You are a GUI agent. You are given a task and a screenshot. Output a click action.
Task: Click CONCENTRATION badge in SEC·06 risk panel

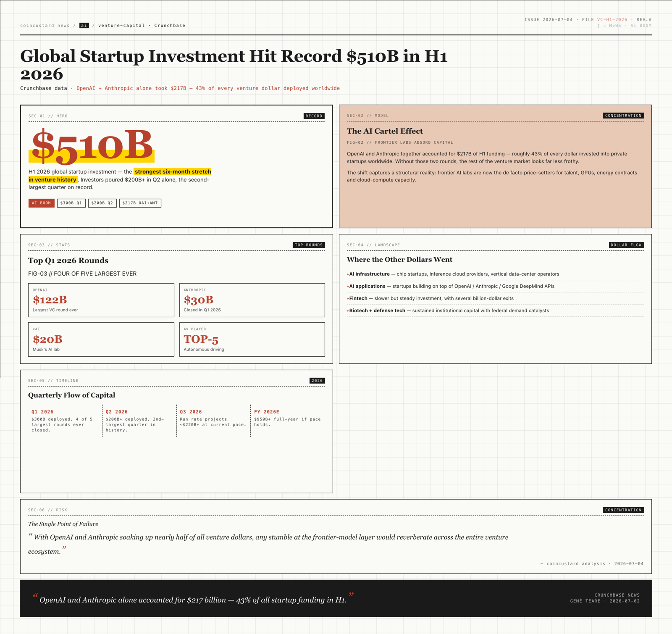coord(623,510)
